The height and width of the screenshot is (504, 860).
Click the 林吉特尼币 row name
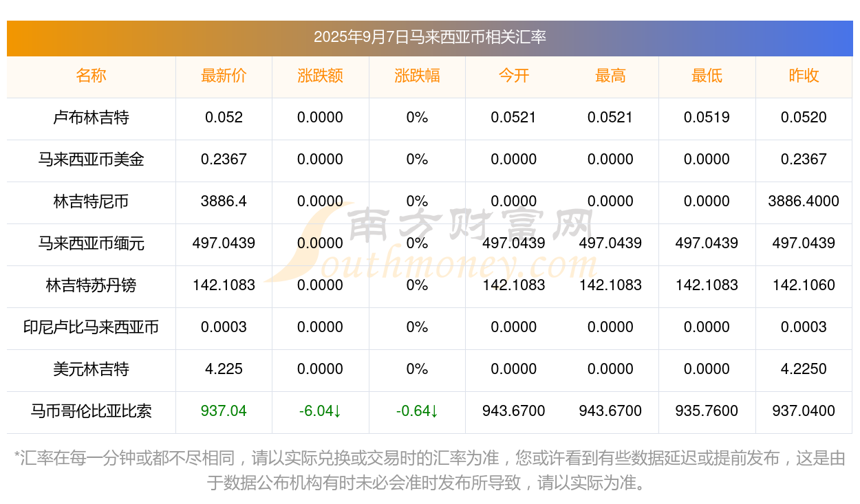coord(91,201)
